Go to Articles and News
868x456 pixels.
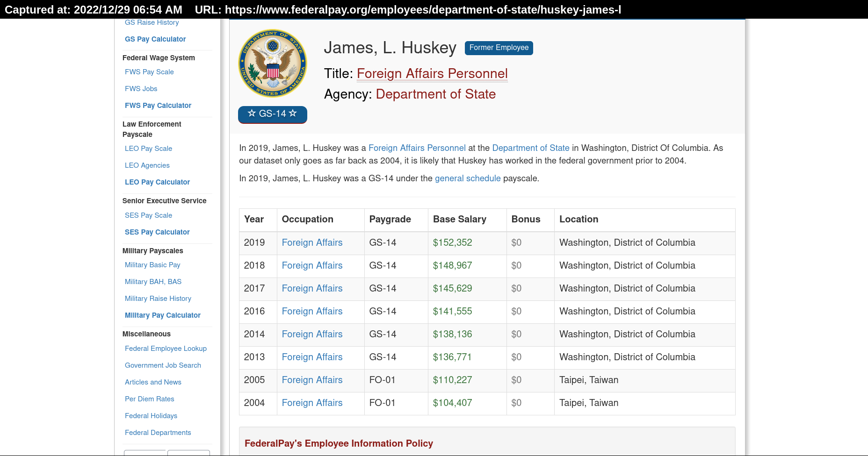coord(153,382)
